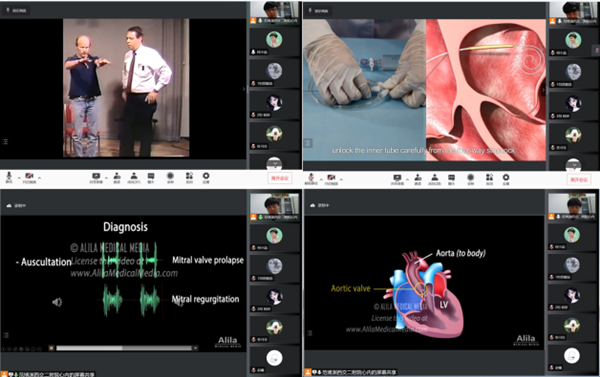The width and height of the screenshot is (600, 377).
Task: Open settings gear in catheter video meeting toolbar
Action: point(506,178)
